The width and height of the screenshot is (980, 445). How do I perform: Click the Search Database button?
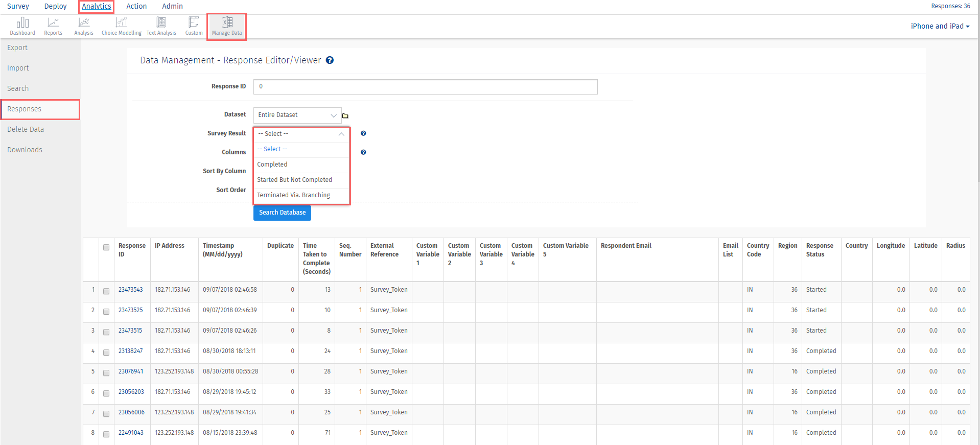[282, 213]
